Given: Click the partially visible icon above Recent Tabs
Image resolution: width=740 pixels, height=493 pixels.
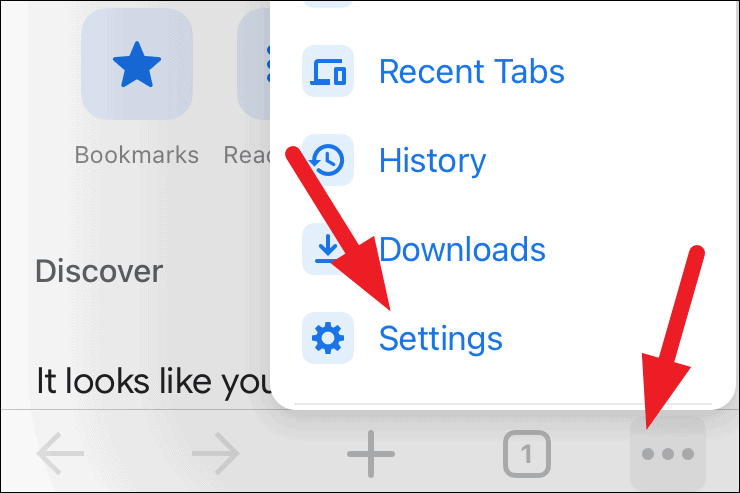Looking at the screenshot, I should tap(328, 4).
